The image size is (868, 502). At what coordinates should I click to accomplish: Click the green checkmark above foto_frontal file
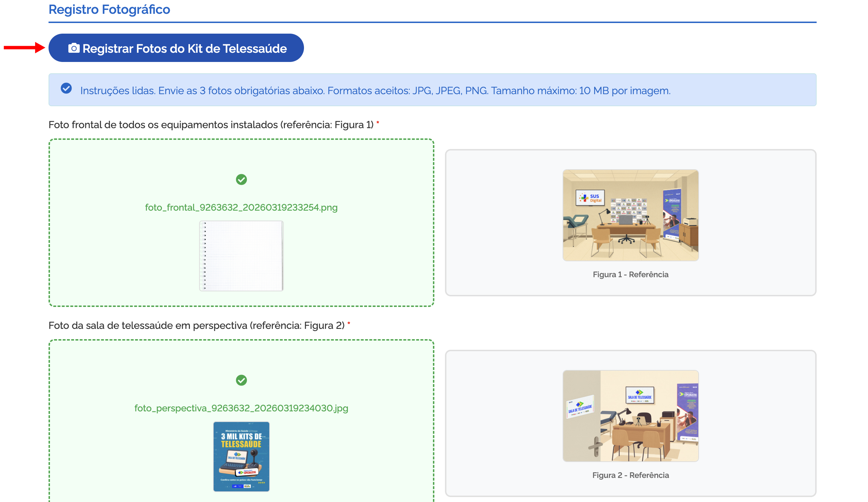tap(241, 180)
